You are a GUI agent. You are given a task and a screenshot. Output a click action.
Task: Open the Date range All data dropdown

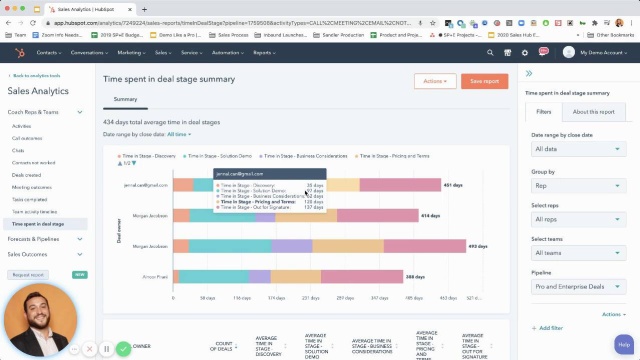578,149
